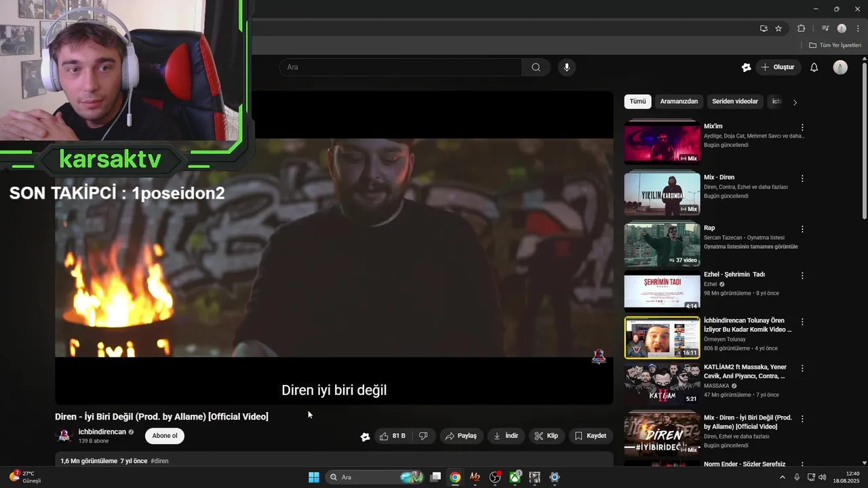Click tray microphone icon
Viewport: 868px width, 488px height.
coord(797,477)
